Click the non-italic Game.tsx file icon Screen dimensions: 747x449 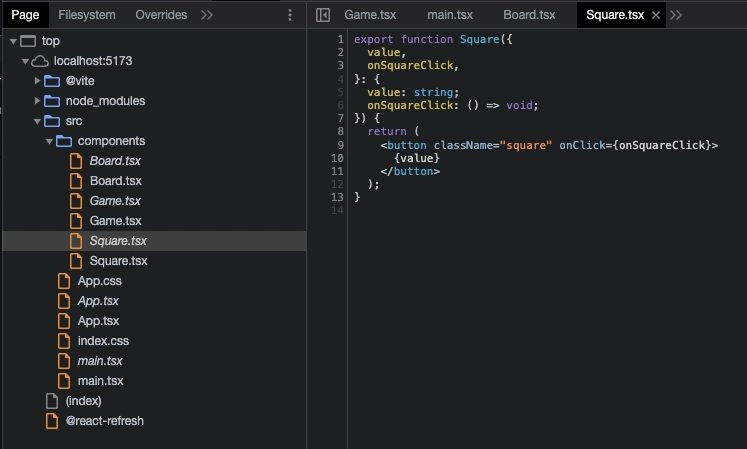click(x=76, y=221)
